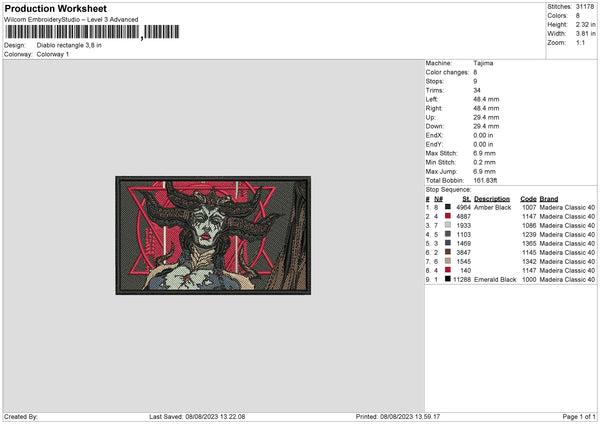Click the 'Page 1 of 1' footer text
The image size is (600, 424).
click(x=579, y=417)
